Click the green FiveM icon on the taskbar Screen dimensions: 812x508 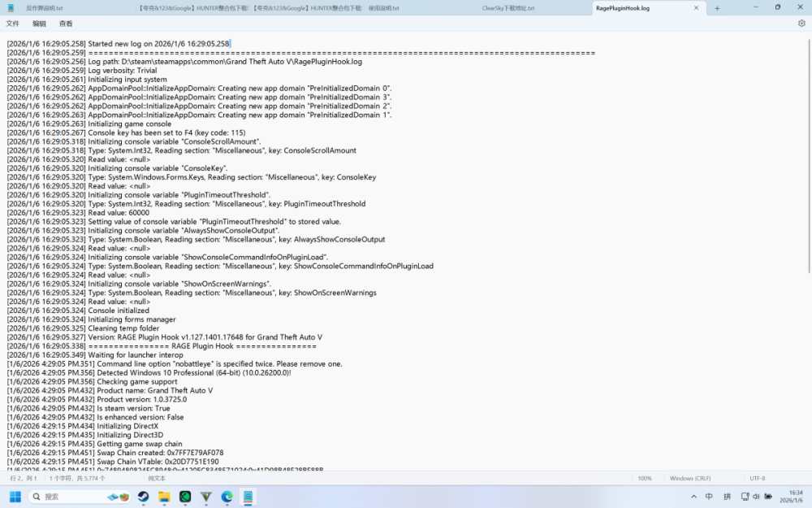tap(186, 497)
